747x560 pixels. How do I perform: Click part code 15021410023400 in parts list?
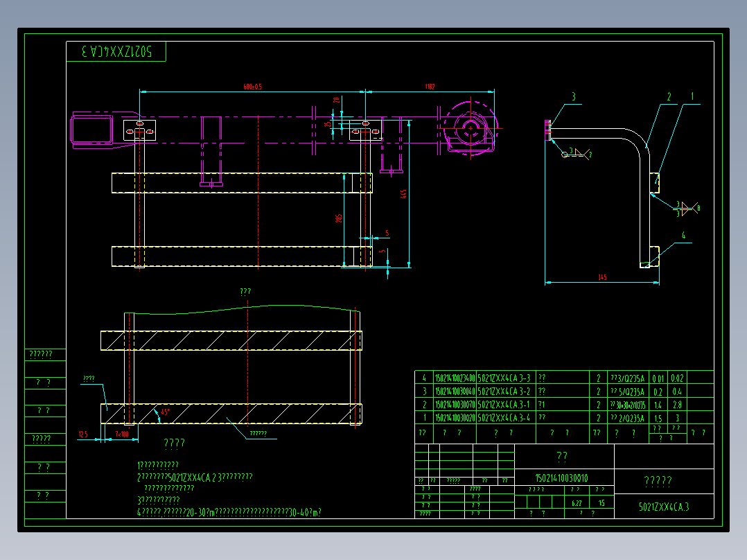click(x=455, y=378)
